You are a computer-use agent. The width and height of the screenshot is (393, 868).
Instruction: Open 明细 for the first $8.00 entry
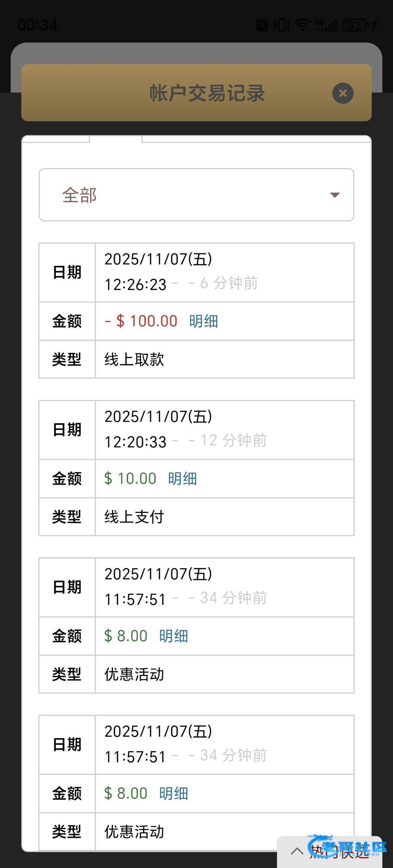174,636
